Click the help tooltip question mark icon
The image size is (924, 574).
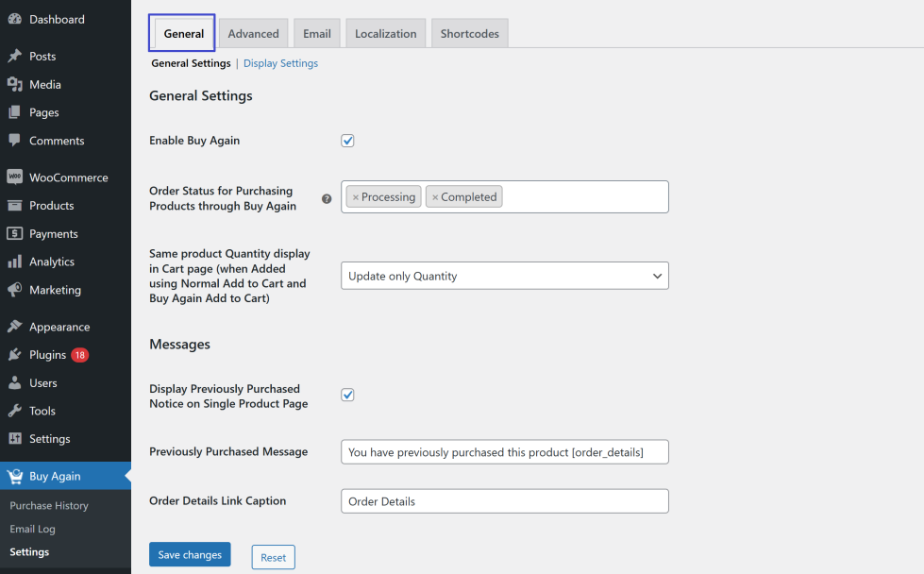[x=327, y=199]
